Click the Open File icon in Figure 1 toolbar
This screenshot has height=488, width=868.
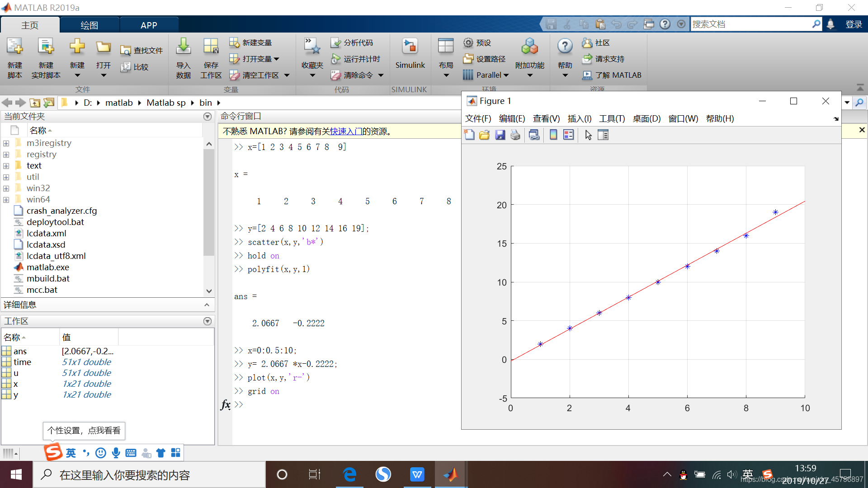pos(485,135)
